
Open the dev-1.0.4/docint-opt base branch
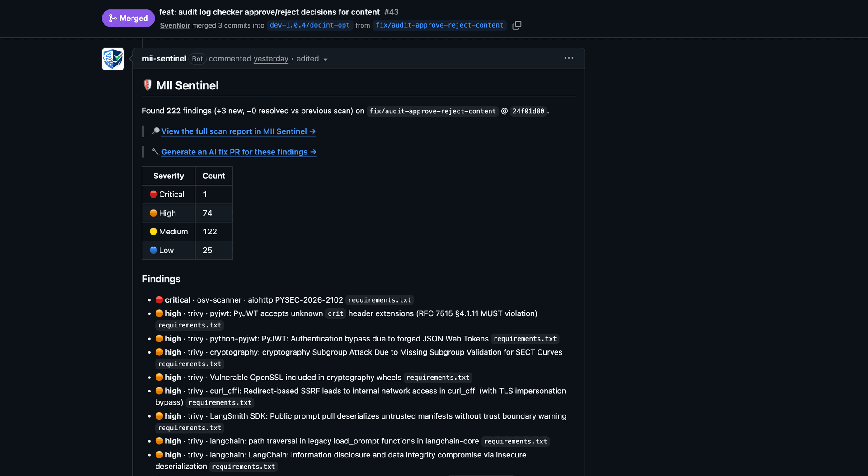coord(310,25)
